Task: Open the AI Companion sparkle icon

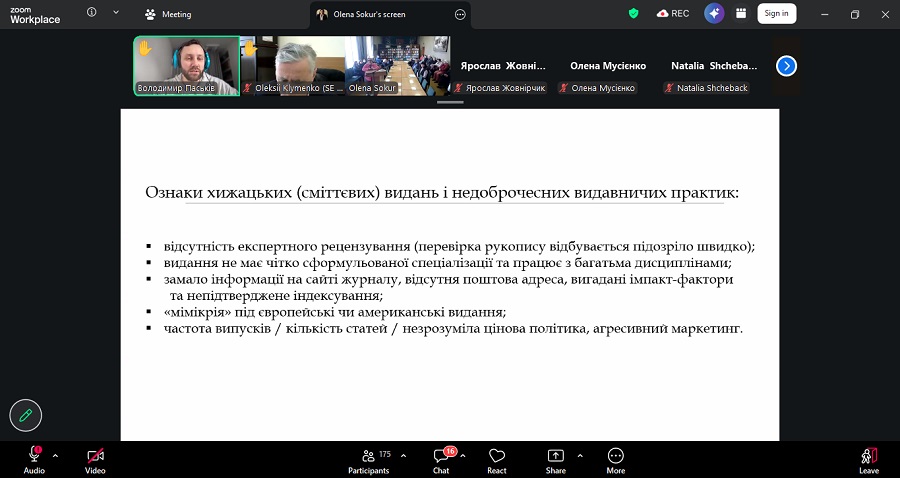Action: (x=714, y=14)
